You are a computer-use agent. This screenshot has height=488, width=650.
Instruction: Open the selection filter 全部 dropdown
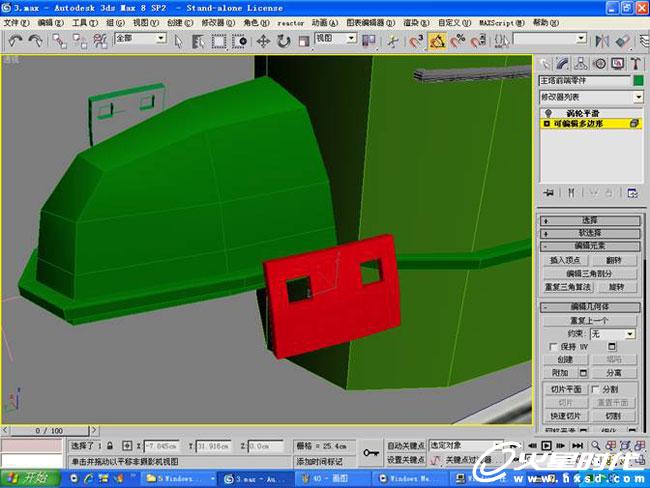pyautogui.click(x=161, y=39)
